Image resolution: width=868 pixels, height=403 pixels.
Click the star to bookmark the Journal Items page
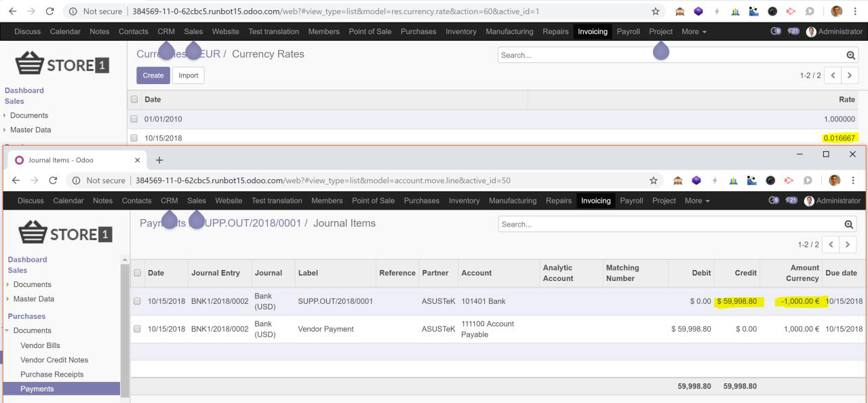coord(653,180)
